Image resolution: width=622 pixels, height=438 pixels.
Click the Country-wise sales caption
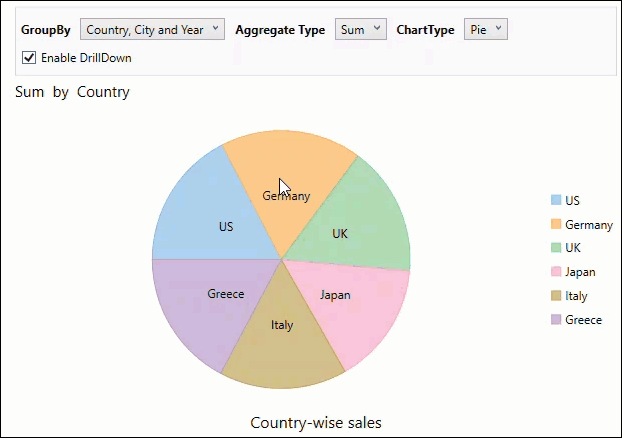pyautogui.click(x=315, y=423)
